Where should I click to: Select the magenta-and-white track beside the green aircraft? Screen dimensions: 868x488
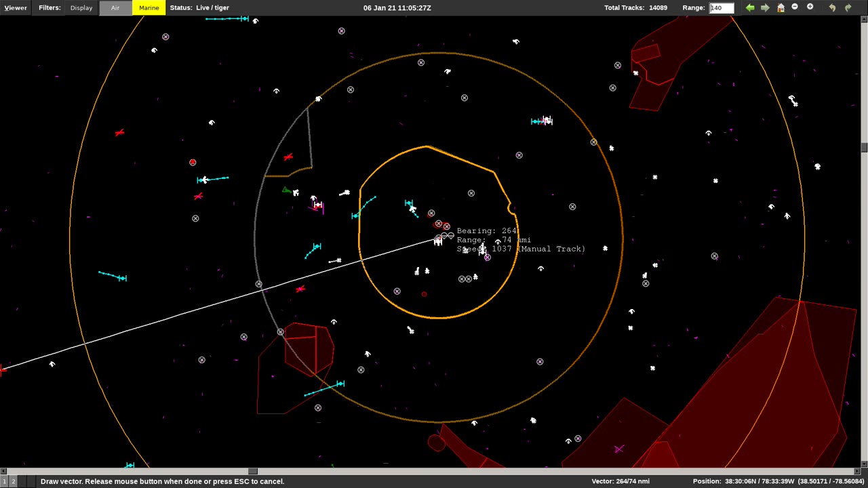(317, 206)
